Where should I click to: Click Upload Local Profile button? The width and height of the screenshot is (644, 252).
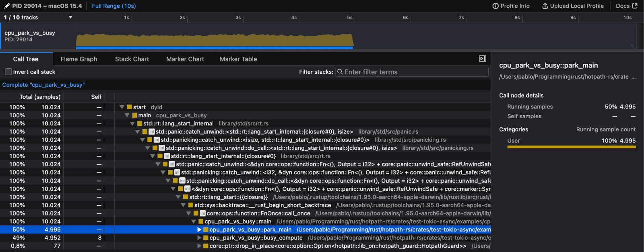click(573, 6)
